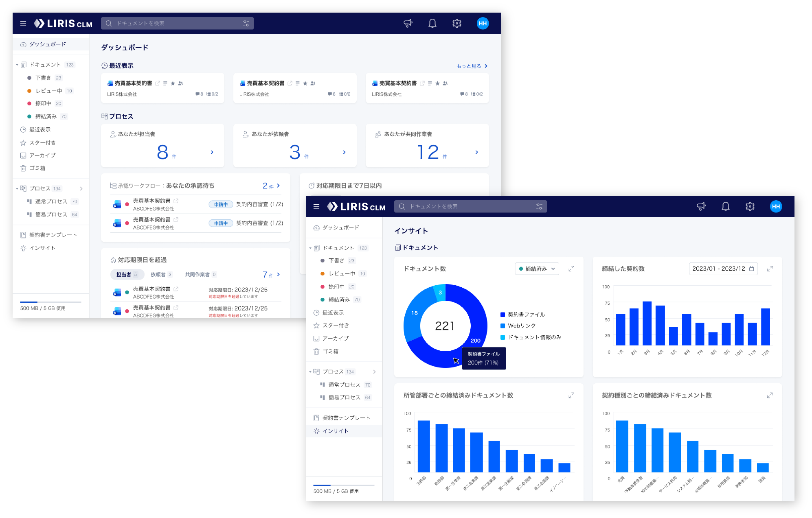812x518 pixels.
Task: Click search filter sliders icon in Insight search bar
Action: 539,207
